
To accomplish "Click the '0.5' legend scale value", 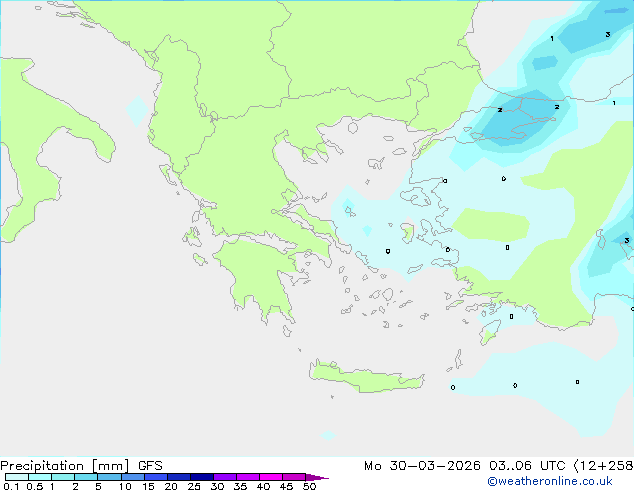I will tap(35, 486).
